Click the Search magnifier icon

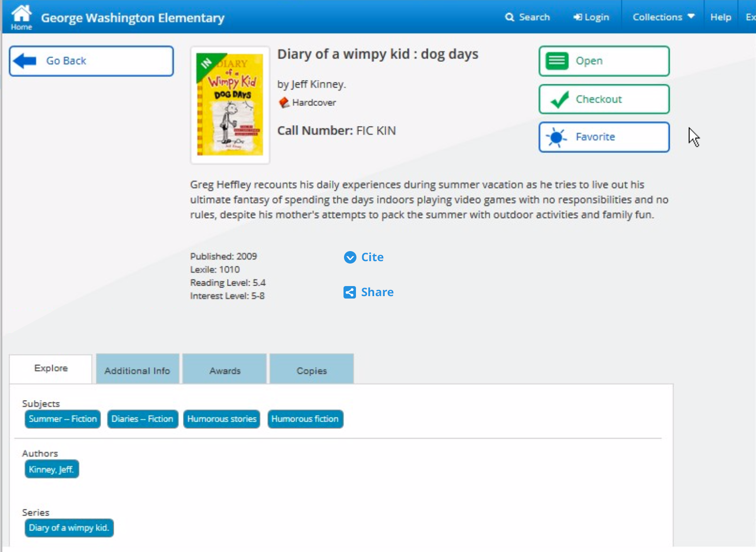tap(509, 17)
